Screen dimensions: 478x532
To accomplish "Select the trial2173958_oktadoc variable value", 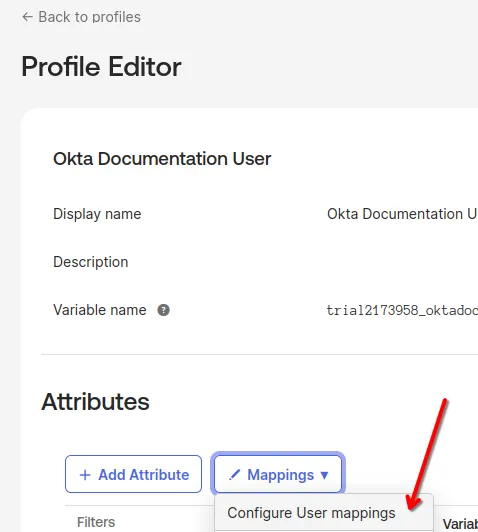I will click(x=402, y=310).
